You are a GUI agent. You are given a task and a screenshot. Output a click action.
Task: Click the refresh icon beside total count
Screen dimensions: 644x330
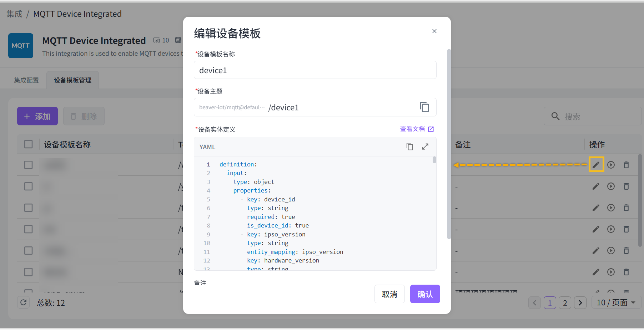(x=24, y=302)
